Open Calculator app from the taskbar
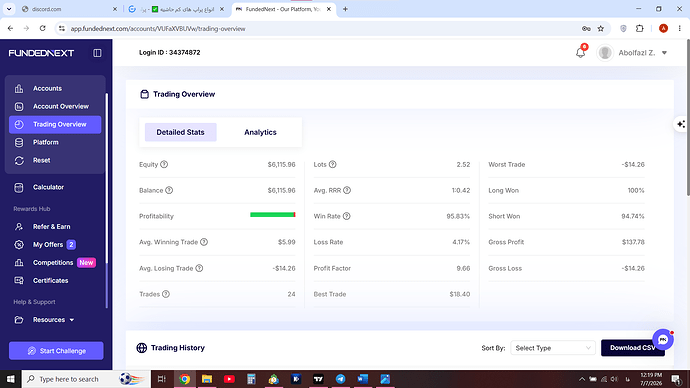This screenshot has height=388, width=690. tap(251, 379)
